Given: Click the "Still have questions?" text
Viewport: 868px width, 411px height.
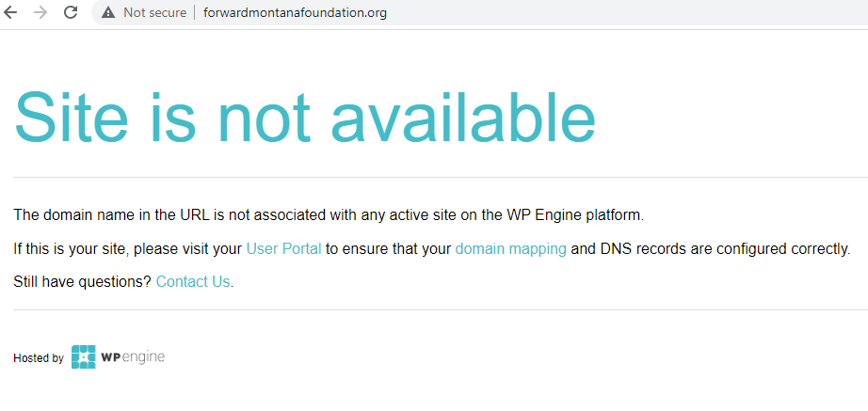Looking at the screenshot, I should (82, 281).
